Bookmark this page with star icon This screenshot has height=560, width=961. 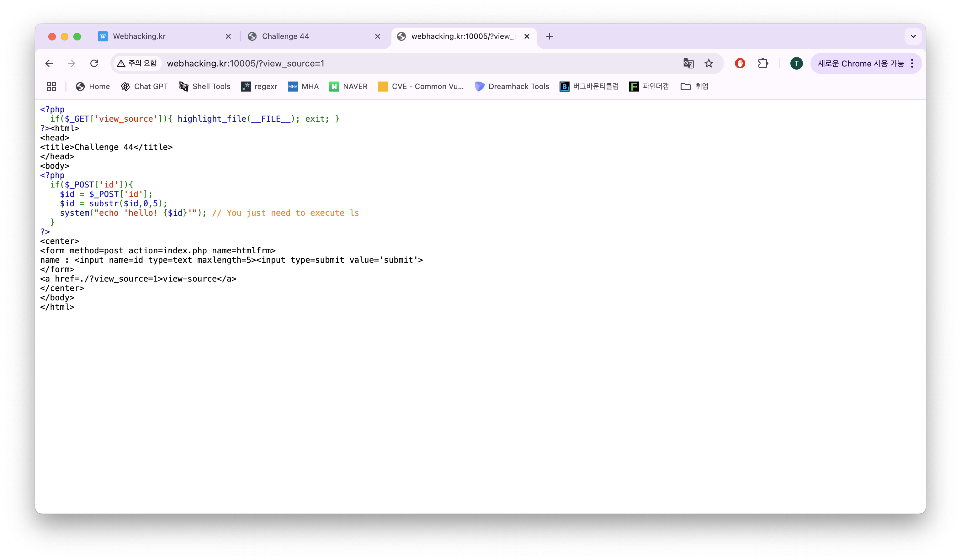(709, 63)
